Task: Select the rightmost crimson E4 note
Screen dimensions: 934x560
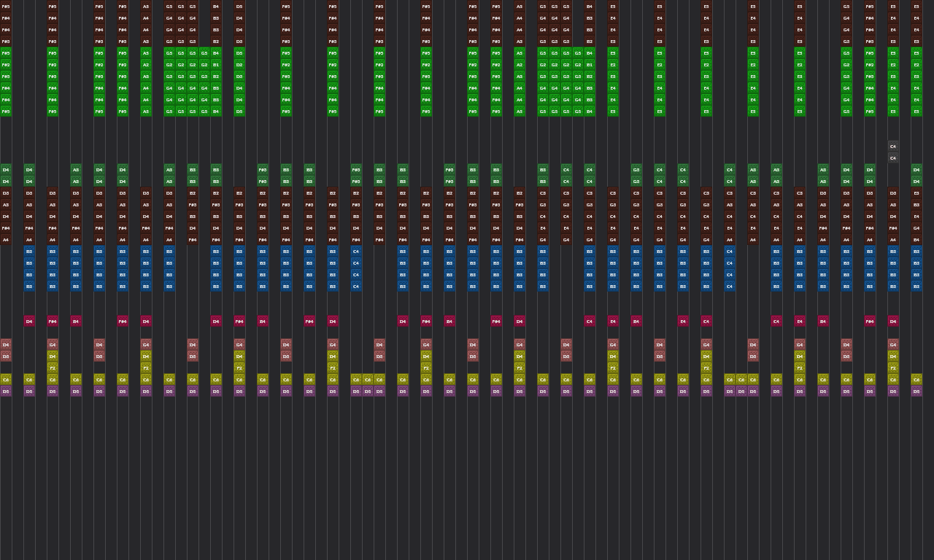Action: (800, 321)
